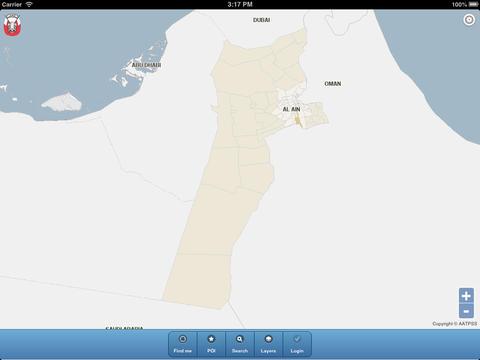Viewport: 480px width, 360px height.
Task: Tap the 3:17 PM clock
Action: pyautogui.click(x=240, y=4)
